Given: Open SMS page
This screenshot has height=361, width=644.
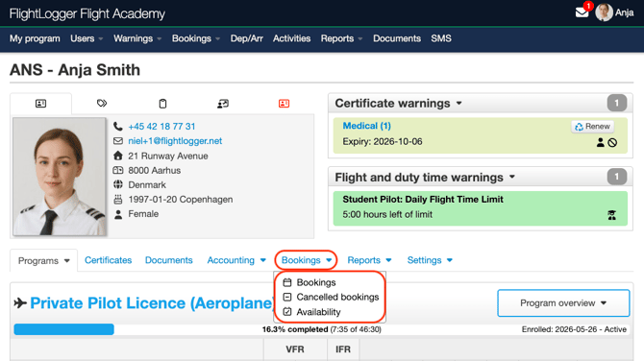Looking at the screenshot, I should coord(441,38).
